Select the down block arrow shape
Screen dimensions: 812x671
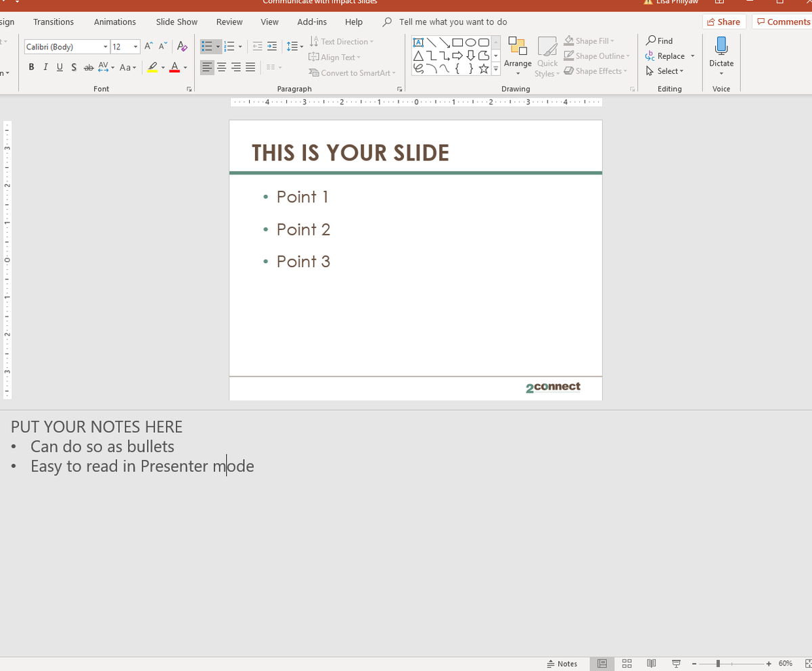point(471,55)
